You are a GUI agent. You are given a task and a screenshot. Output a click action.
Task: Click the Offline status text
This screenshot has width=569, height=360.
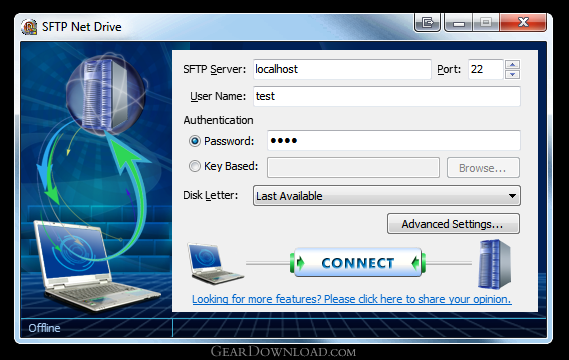point(44,328)
